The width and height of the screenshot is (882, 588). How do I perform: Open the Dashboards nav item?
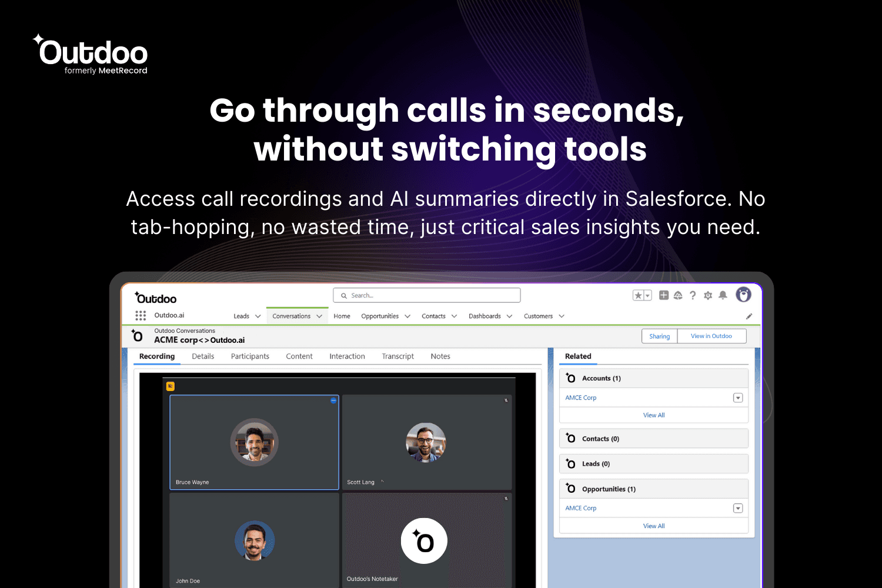485,316
